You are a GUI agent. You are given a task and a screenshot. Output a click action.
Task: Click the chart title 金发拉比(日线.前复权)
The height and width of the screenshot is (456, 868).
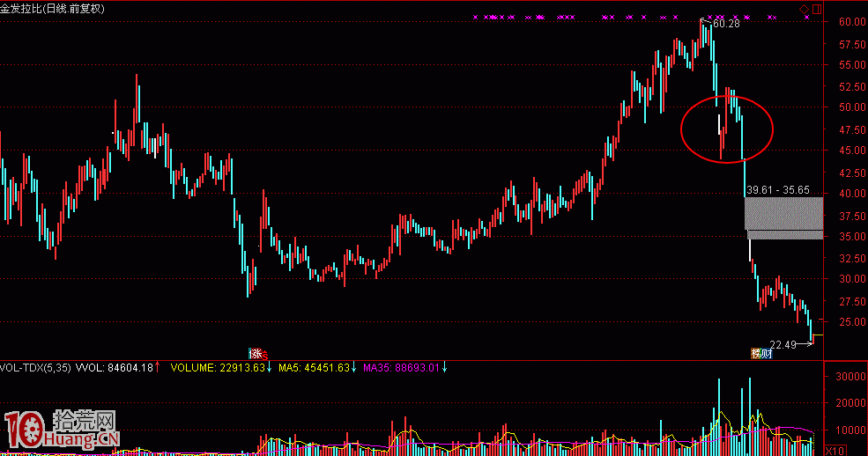point(52,8)
